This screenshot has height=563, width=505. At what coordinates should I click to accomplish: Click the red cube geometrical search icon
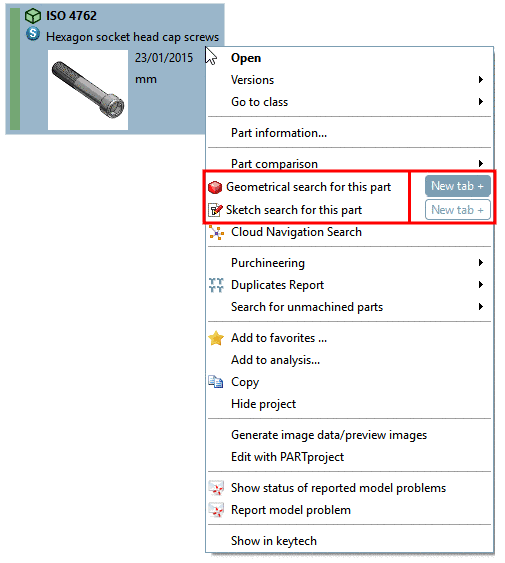pos(215,187)
